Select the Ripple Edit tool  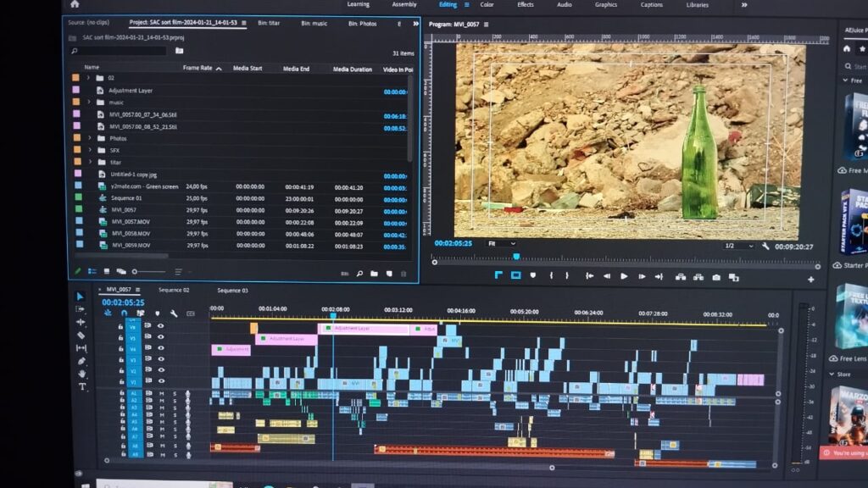(81, 322)
